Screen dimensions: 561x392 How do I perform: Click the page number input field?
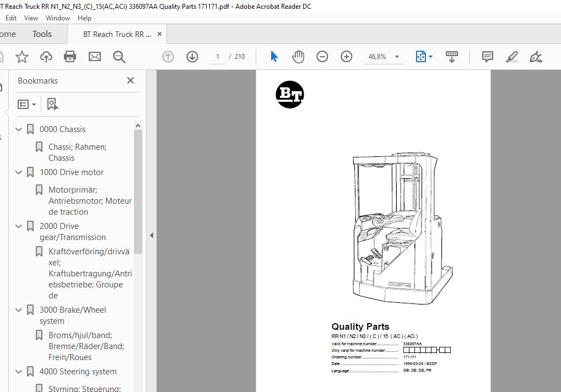[x=218, y=57]
